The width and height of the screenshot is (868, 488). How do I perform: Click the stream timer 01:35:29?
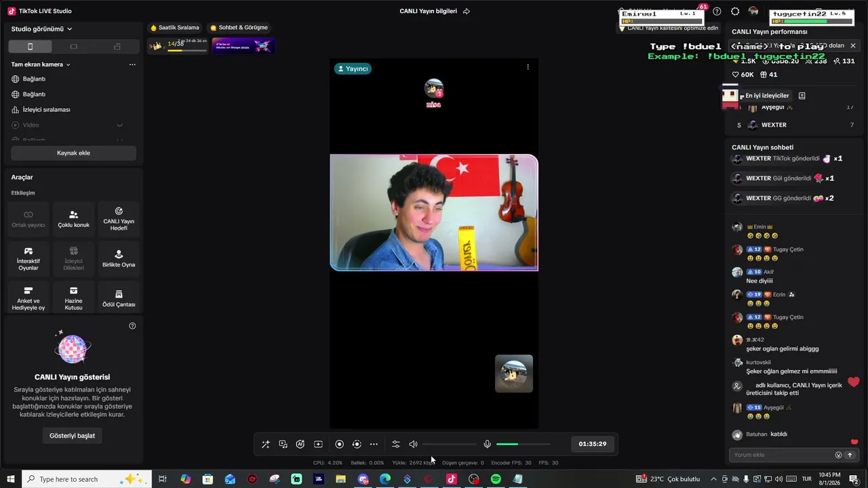[x=593, y=444]
